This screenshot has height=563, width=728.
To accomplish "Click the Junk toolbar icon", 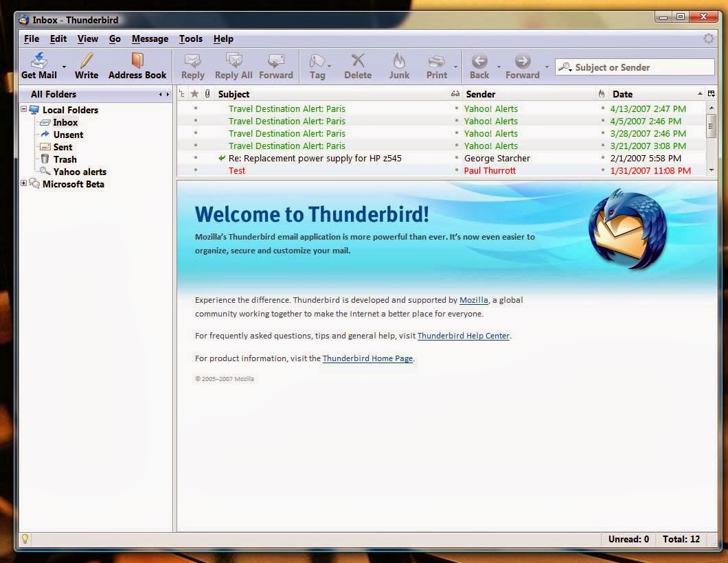I will (x=398, y=65).
